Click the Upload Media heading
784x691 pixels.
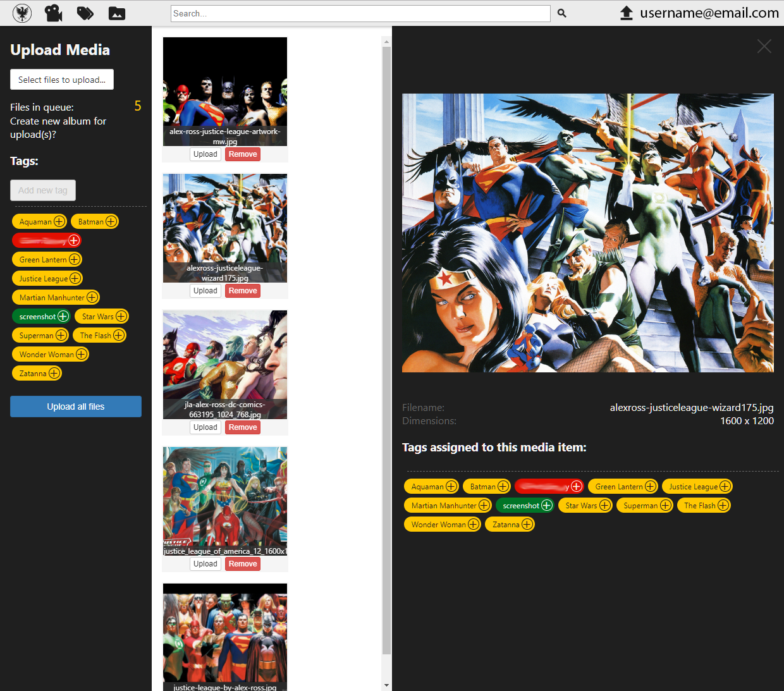coord(60,50)
